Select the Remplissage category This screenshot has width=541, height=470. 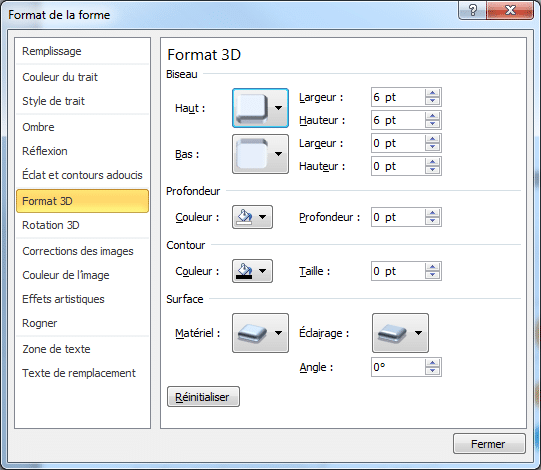pos(82,51)
